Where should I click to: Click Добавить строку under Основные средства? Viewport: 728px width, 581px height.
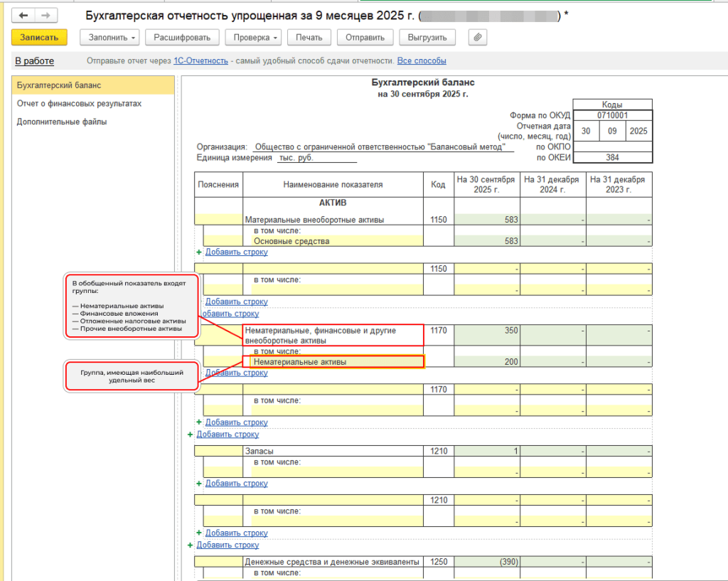[236, 252]
